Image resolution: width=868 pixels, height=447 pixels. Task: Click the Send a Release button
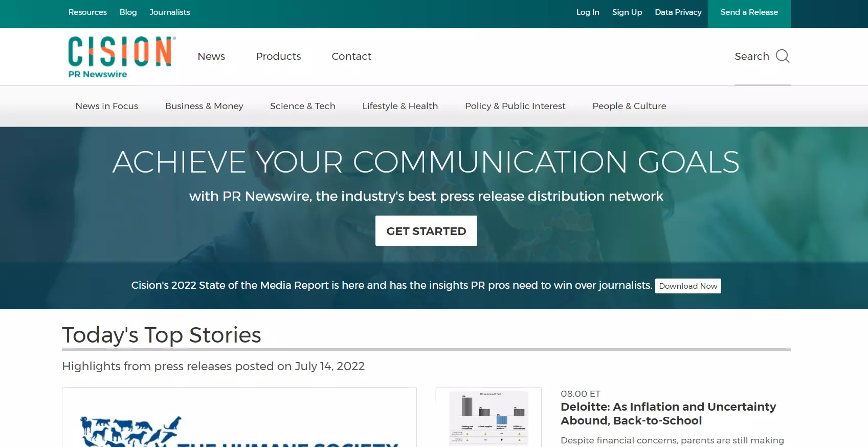pos(749,14)
